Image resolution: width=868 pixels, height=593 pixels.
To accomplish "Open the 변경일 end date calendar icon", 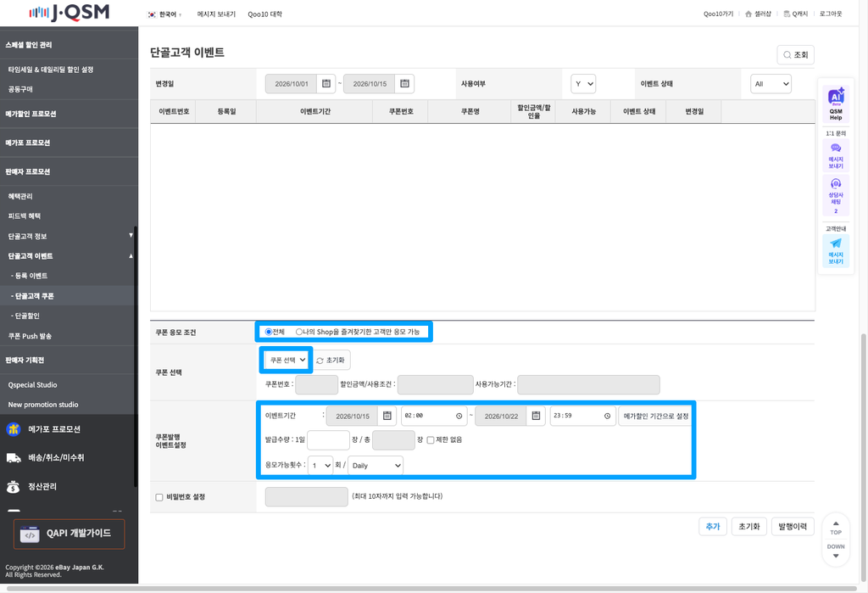I will pos(404,84).
